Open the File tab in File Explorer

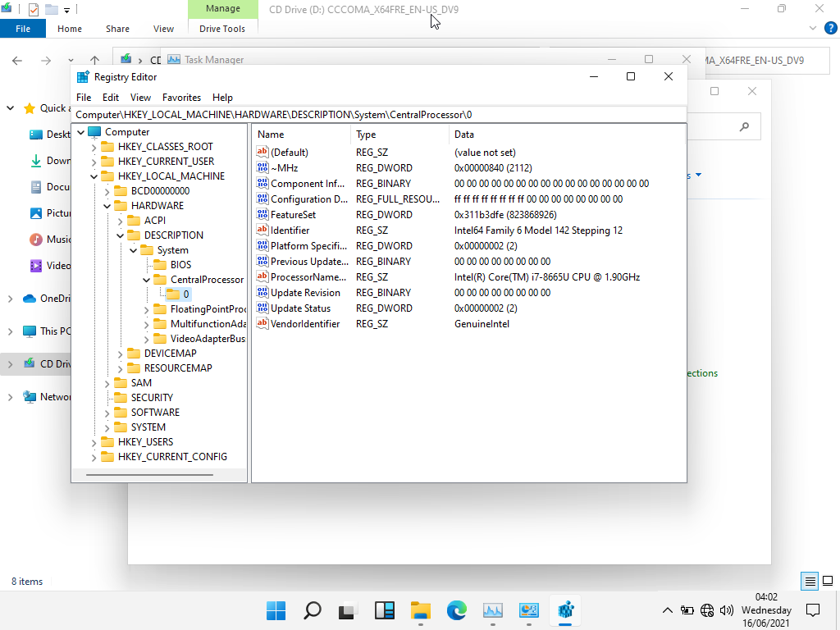tap(23, 29)
